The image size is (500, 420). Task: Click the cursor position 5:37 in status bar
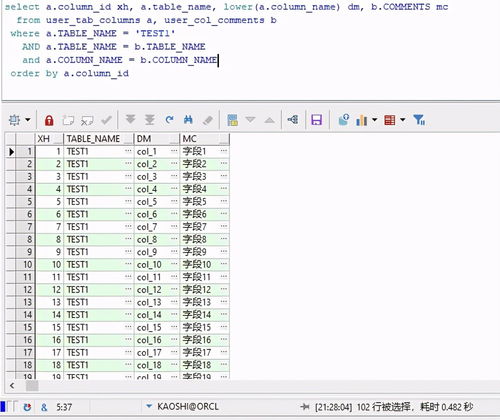coord(64,407)
